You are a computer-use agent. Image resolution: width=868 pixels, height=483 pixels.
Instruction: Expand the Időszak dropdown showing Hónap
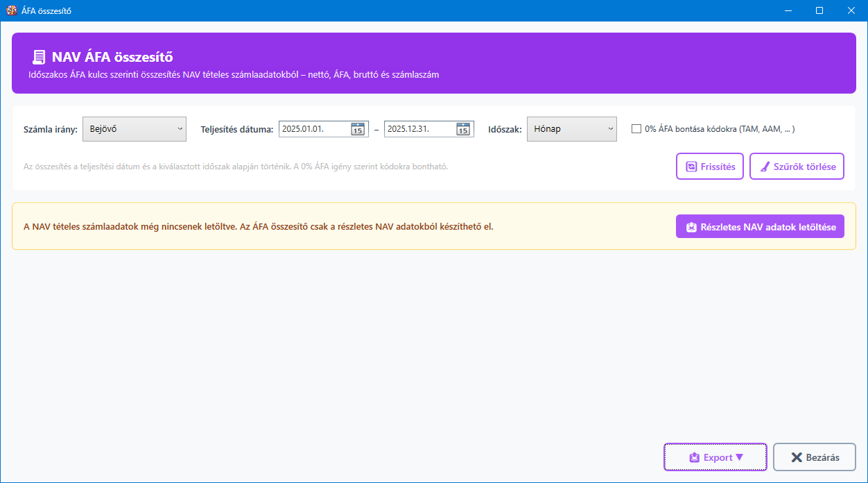571,129
